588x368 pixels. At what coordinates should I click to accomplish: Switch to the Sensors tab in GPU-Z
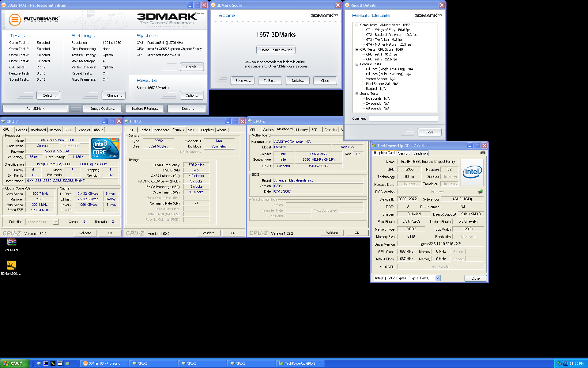[x=404, y=153]
